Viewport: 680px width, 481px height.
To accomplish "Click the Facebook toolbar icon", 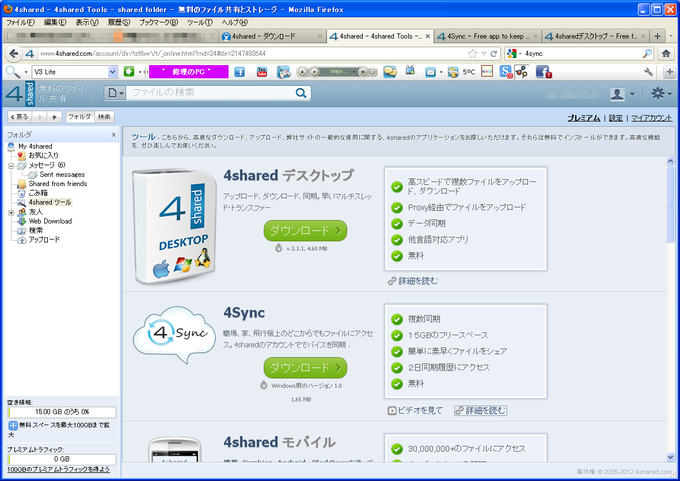I will pos(239,72).
